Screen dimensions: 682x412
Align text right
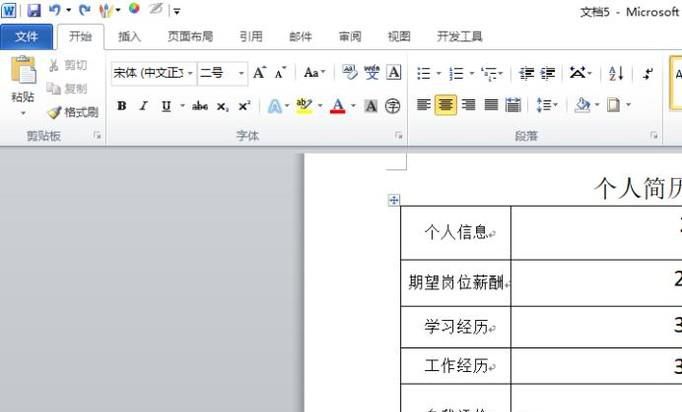[468, 105]
